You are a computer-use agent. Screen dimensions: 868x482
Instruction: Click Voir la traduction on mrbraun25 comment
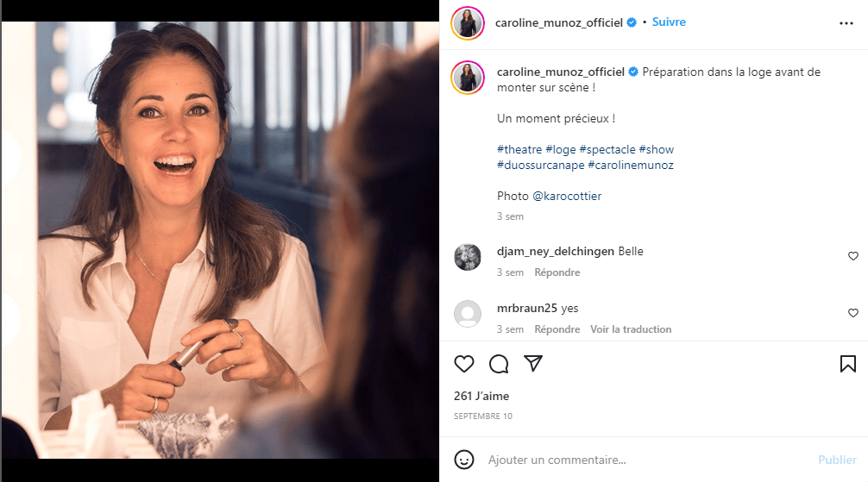click(631, 329)
